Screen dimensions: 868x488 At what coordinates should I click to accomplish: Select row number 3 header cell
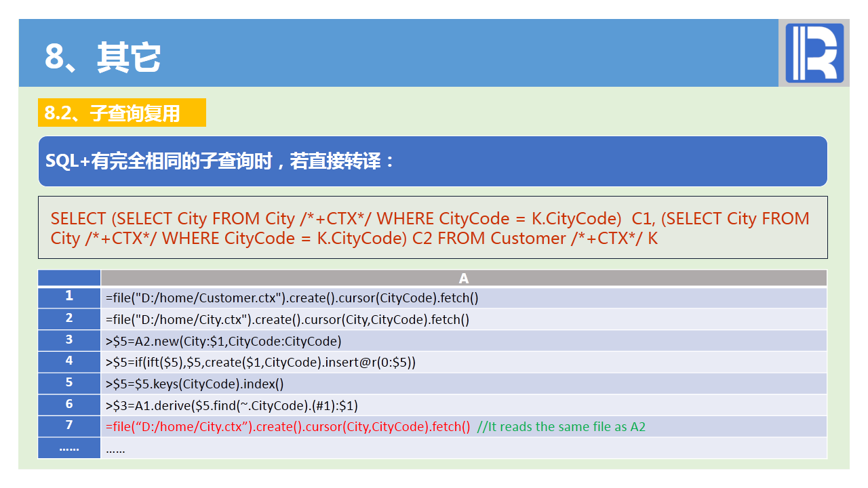69,340
